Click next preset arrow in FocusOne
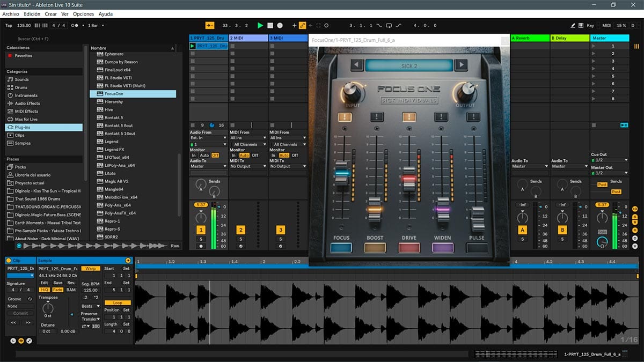This screenshot has width=644, height=362. coord(460,65)
